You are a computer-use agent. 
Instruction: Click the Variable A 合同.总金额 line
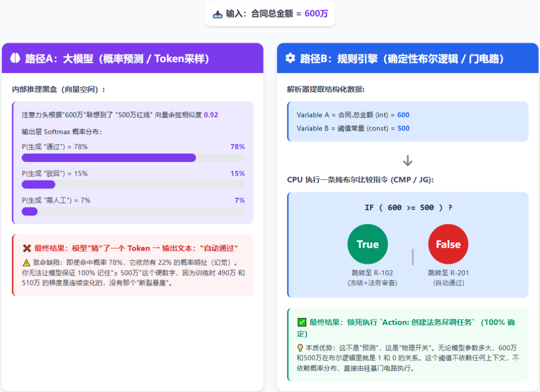coord(353,115)
